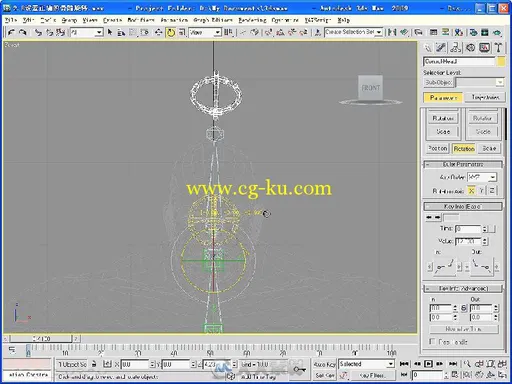
Task: Open the Axis Order dropdown
Action: pos(482,177)
